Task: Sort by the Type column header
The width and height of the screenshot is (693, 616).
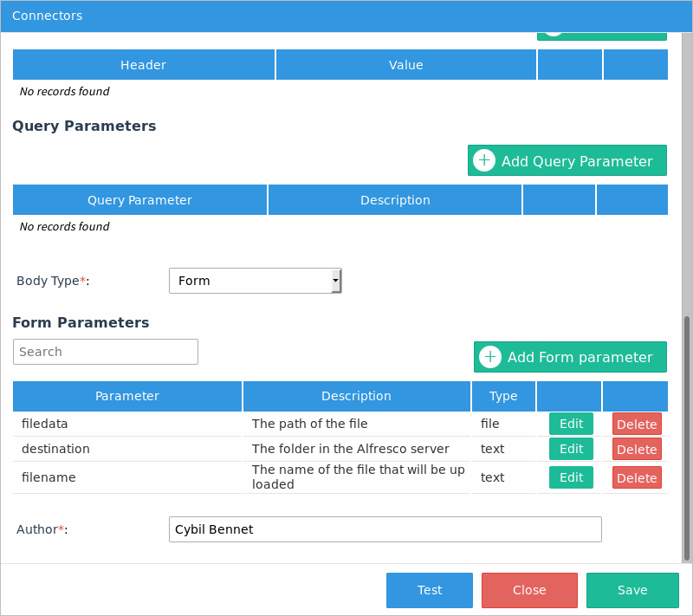Action: click(503, 396)
